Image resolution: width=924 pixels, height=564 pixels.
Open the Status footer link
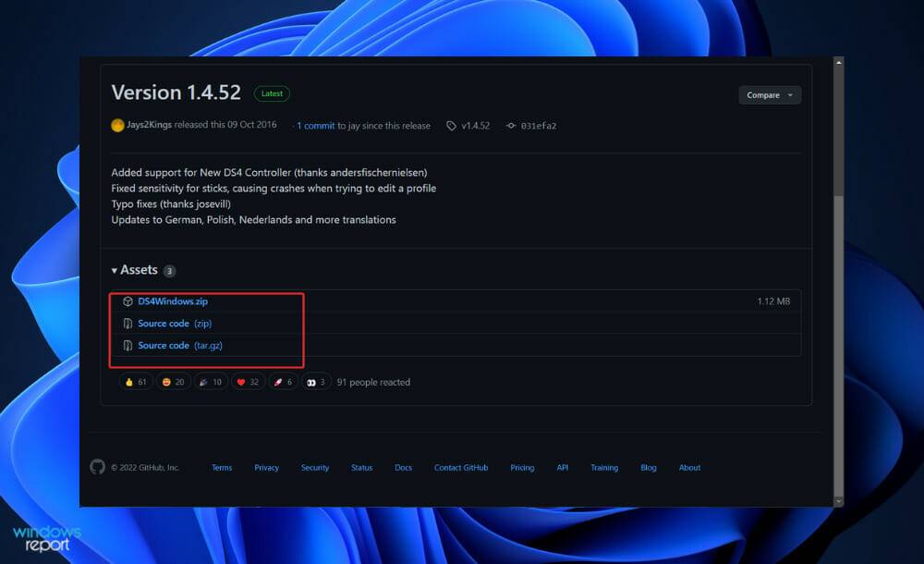pyautogui.click(x=362, y=468)
